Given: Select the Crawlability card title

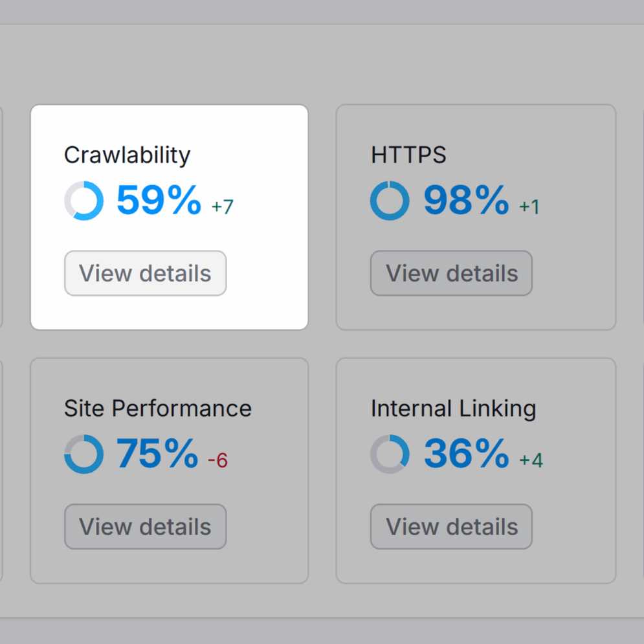Looking at the screenshot, I should click(x=128, y=155).
